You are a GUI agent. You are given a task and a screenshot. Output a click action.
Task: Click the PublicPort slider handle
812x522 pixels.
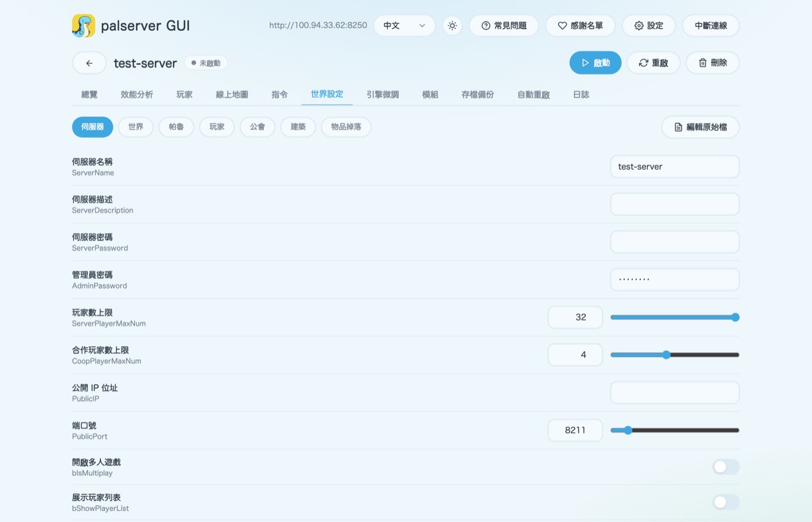(x=628, y=430)
